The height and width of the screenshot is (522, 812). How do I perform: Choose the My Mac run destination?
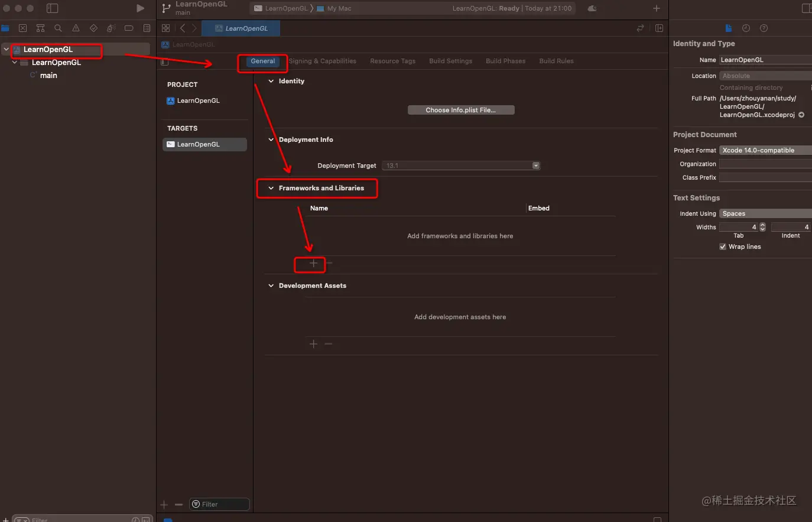[334, 8]
